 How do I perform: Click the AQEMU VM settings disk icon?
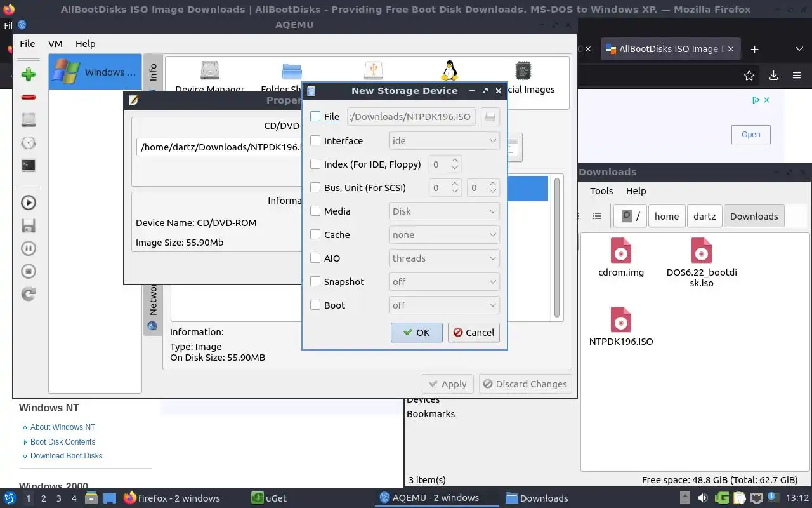click(x=28, y=119)
